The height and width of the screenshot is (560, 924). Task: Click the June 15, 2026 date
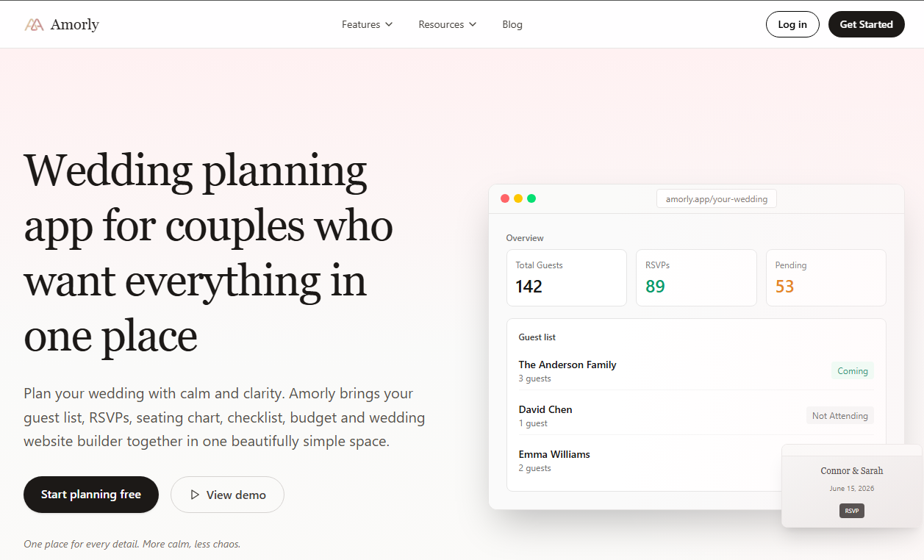point(852,489)
